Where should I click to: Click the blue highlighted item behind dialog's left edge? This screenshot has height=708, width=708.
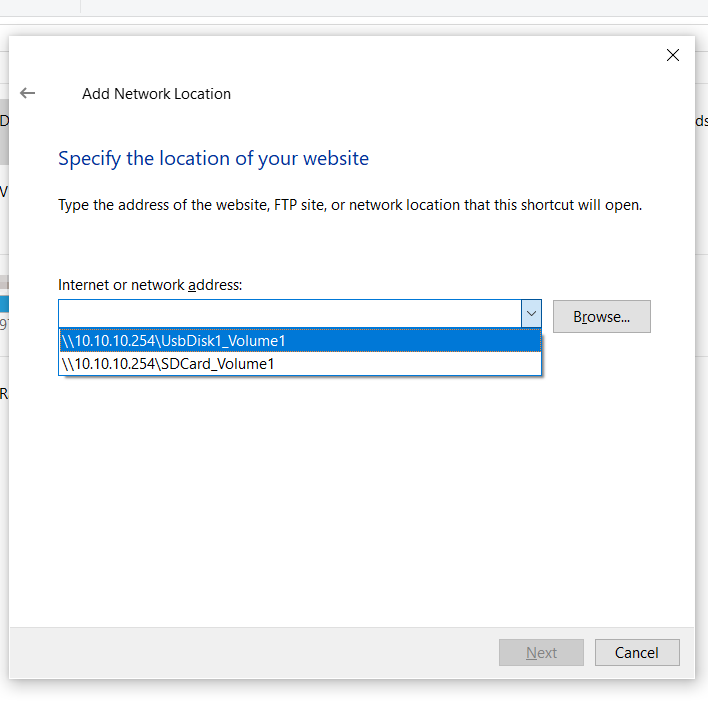click(4, 304)
